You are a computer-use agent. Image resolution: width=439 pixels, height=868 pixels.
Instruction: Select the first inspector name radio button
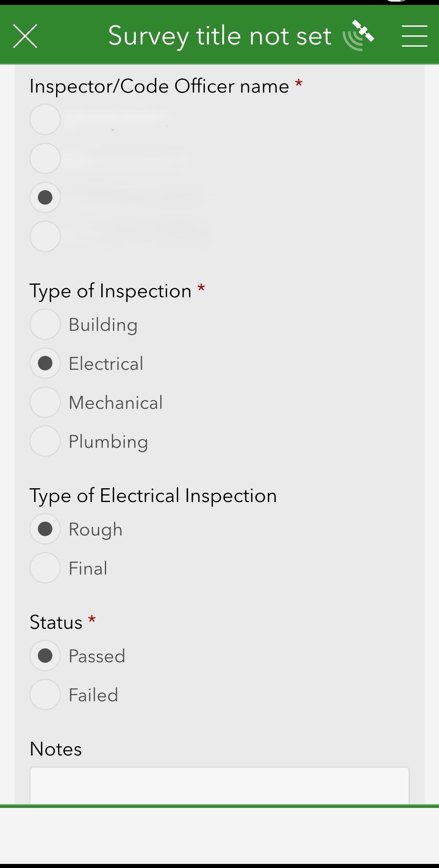(x=45, y=119)
